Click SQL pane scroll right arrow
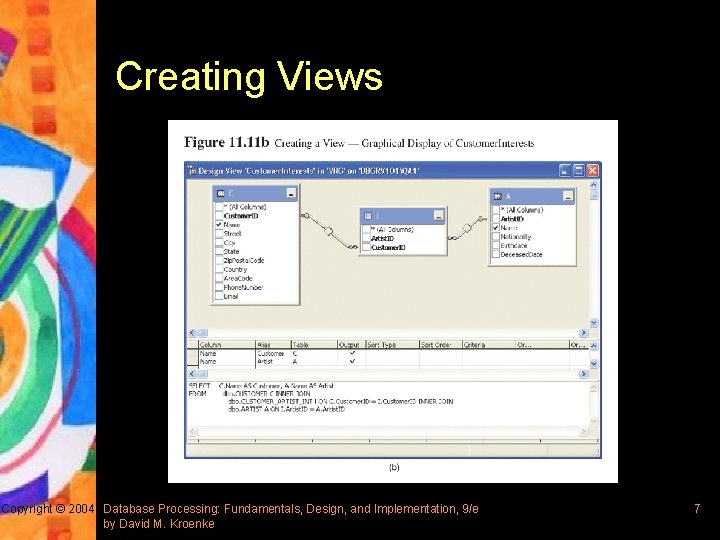 point(584,432)
